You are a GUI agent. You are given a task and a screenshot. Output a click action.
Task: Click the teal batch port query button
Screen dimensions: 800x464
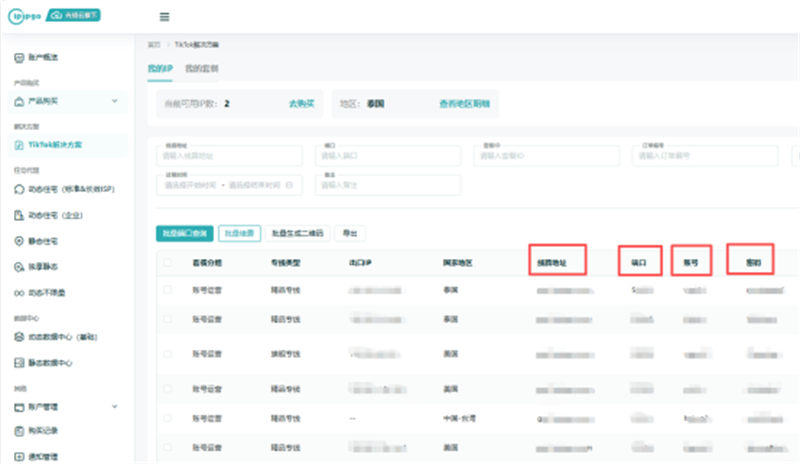(185, 233)
